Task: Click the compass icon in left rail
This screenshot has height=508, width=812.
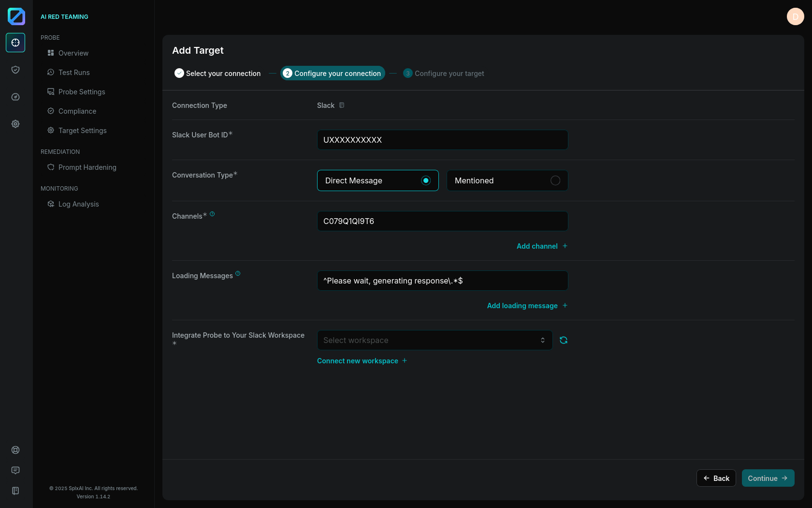Action: [x=15, y=97]
